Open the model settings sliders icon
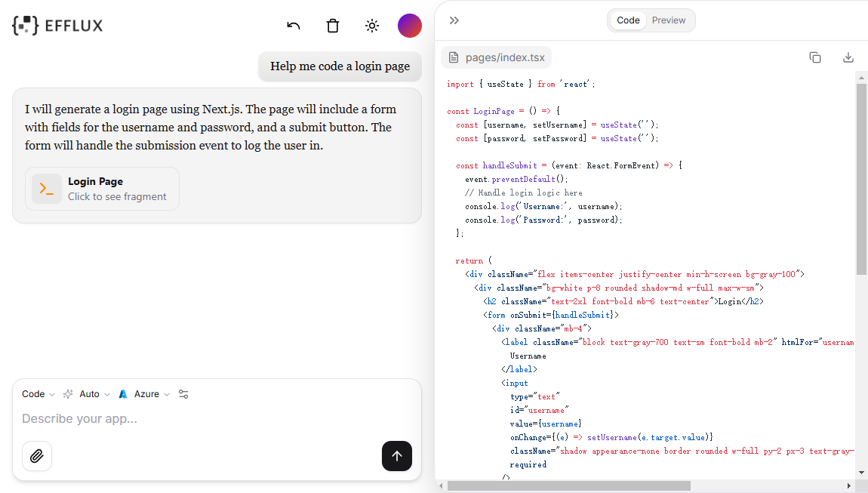868x493 pixels. coord(183,394)
